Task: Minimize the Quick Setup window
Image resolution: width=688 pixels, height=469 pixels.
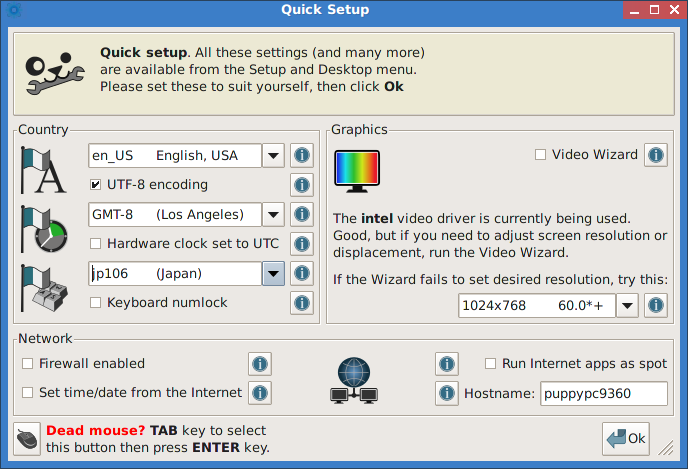Action: (x=634, y=10)
